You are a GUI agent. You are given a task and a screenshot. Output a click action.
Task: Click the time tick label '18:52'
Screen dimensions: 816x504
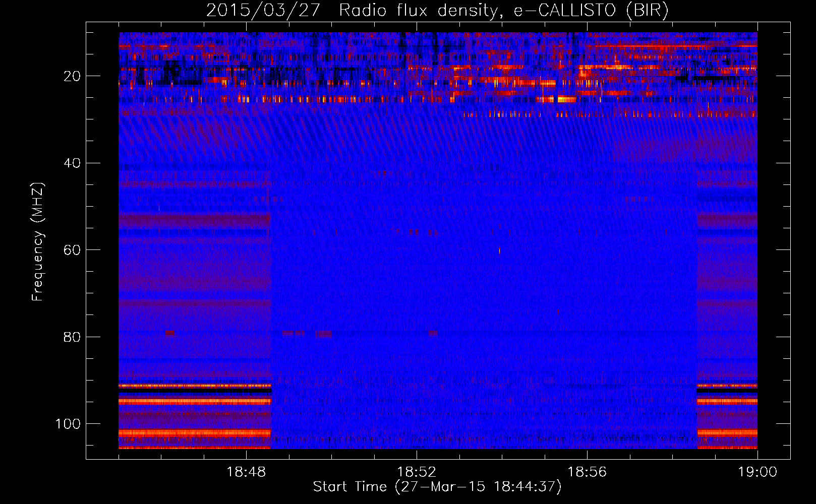click(x=417, y=472)
